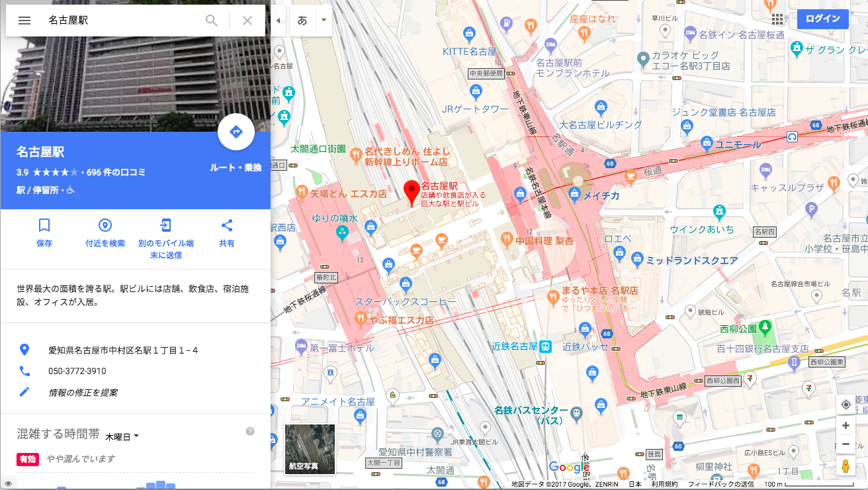Viewport: 868px width, 490px height.
Task: Click the address 愛知県名古屋市中村区名駅1丁目1-4
Action: (123, 350)
